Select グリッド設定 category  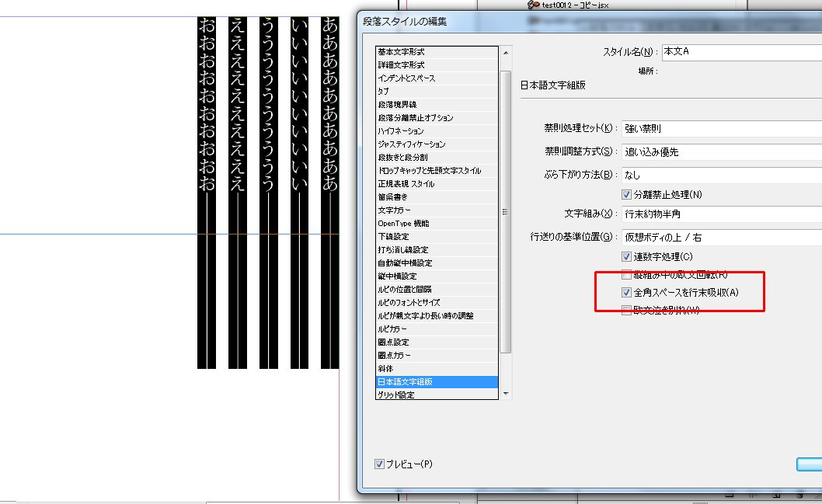coord(437,395)
